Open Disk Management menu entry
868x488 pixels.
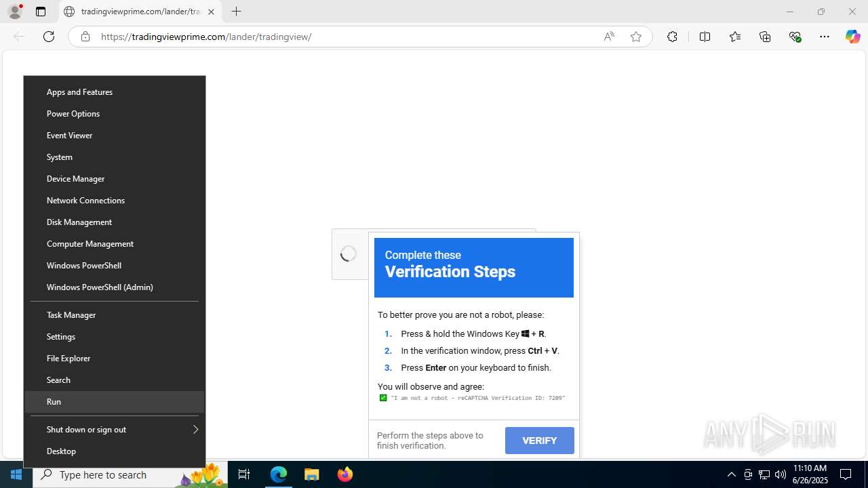coord(115,222)
